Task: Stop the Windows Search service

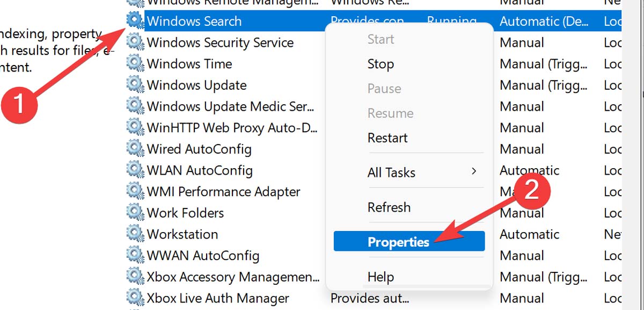Action: [380, 64]
